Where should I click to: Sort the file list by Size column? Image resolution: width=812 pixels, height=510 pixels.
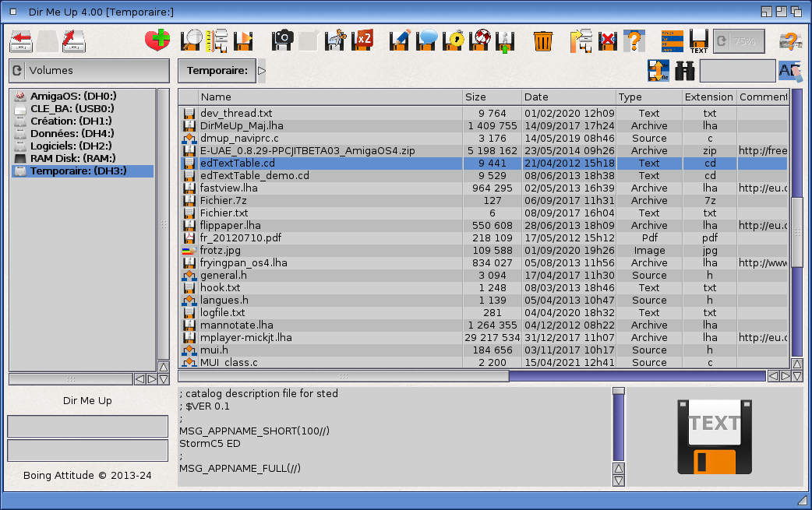coord(492,97)
